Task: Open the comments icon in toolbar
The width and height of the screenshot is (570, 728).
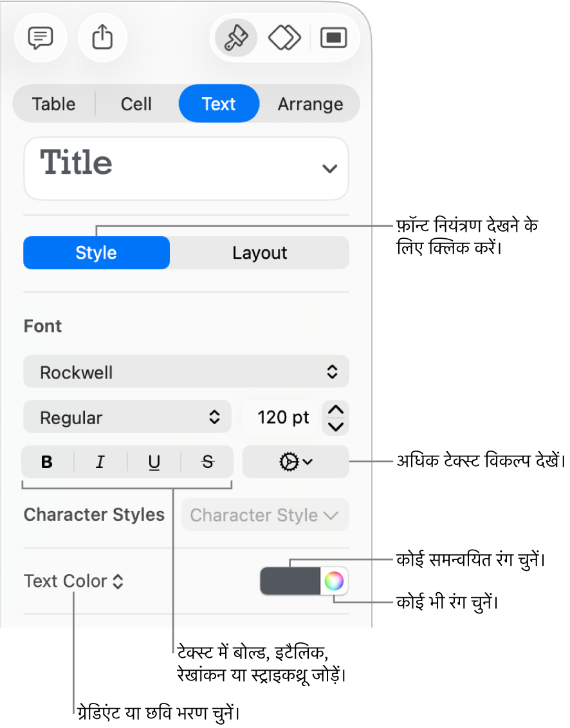Action: pyautogui.click(x=40, y=38)
